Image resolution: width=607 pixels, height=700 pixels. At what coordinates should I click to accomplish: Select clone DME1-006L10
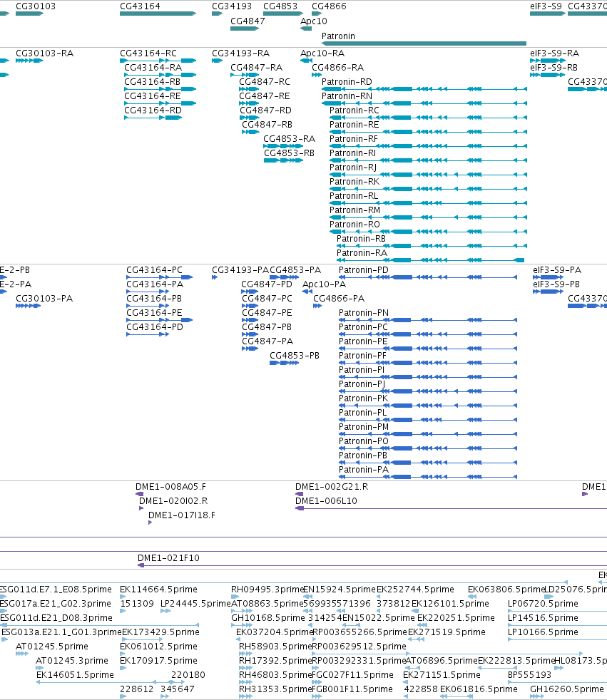[326, 501]
